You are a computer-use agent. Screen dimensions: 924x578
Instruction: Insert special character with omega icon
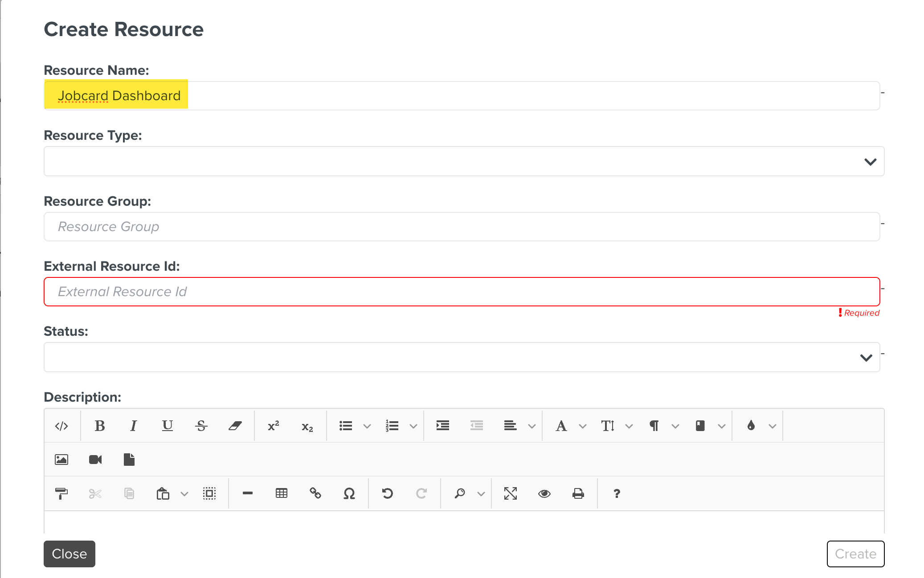[x=349, y=493]
